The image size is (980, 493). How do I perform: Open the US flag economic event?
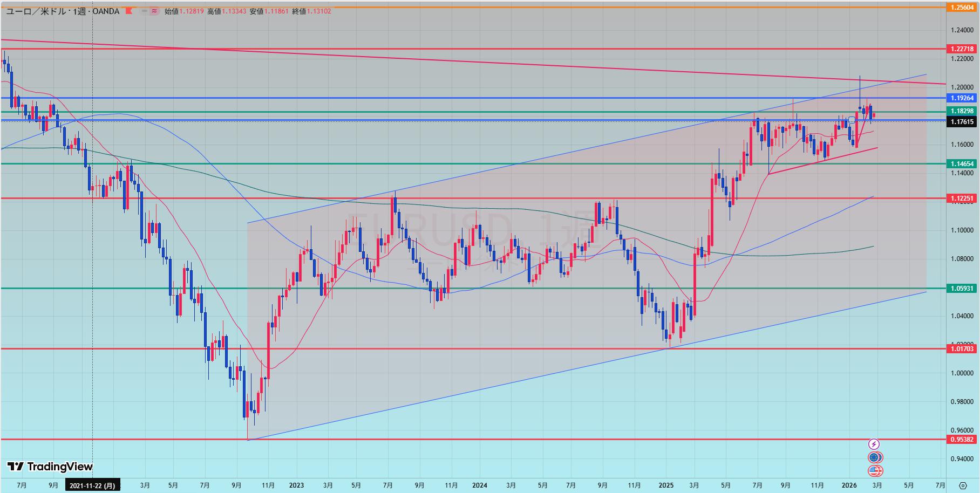pos(874,471)
